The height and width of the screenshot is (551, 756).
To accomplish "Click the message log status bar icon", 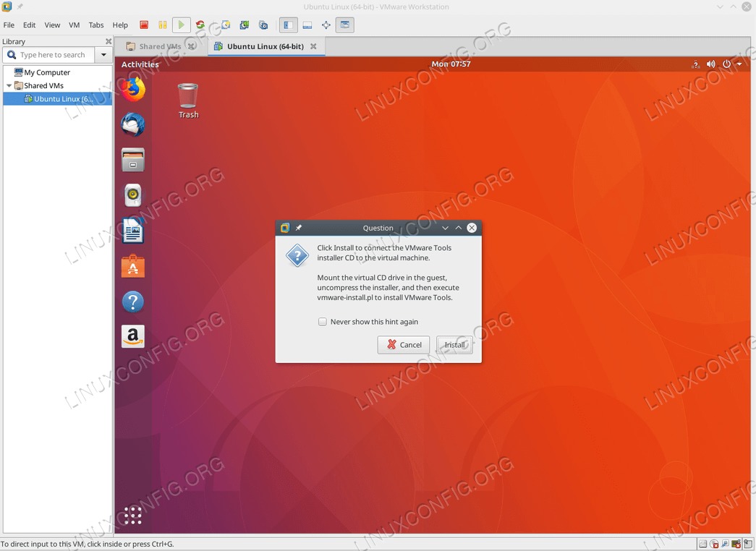I will (748, 544).
